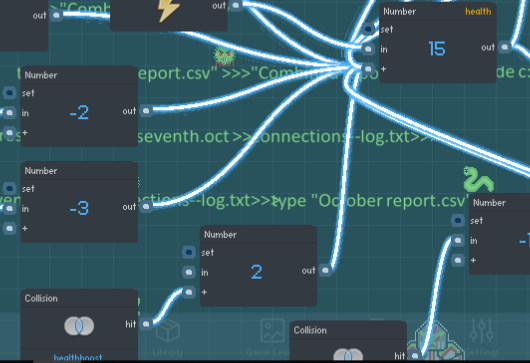Click the health node's out port

click(505, 47)
